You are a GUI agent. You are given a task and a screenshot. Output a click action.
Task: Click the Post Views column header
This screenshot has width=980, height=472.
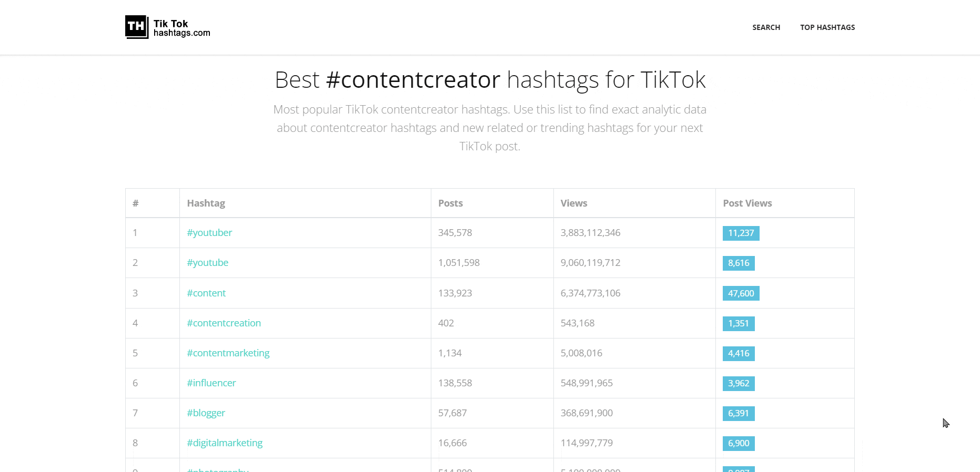click(747, 203)
